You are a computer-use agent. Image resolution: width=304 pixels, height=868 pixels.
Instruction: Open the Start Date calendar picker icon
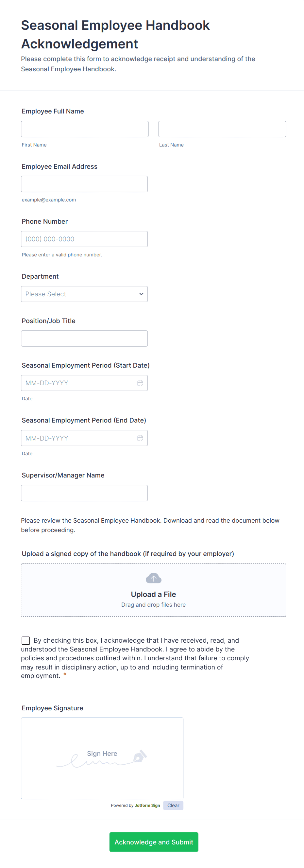[140, 383]
